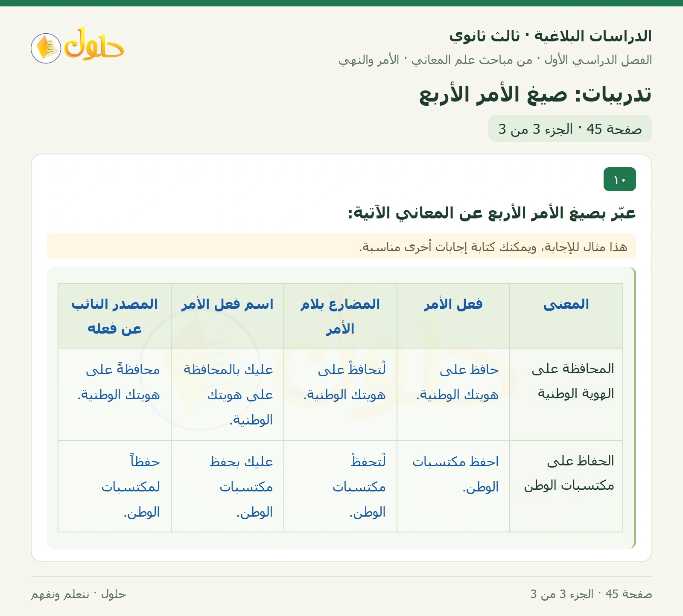The image size is (683, 616).
Task: Click the حلول logo wordmark
Action: [94, 44]
